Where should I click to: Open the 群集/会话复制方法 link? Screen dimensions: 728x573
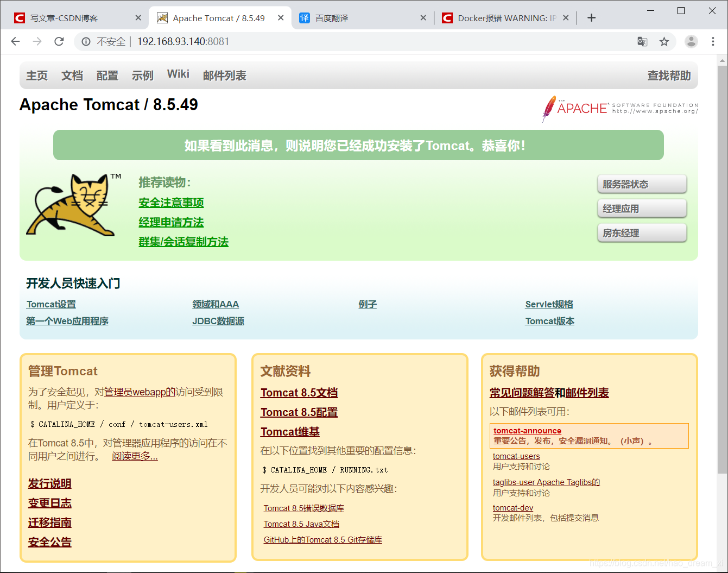click(x=183, y=242)
